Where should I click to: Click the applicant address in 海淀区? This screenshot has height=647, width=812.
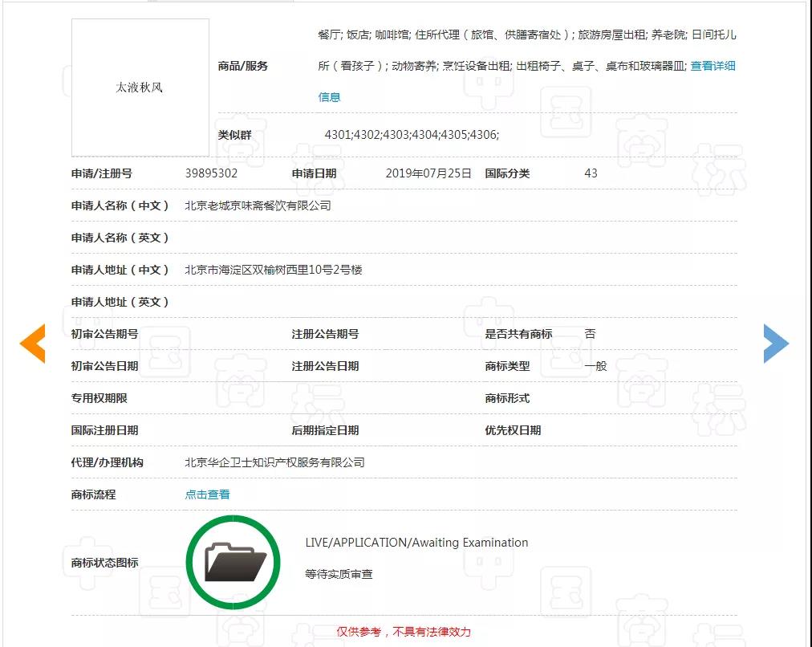click(x=274, y=270)
